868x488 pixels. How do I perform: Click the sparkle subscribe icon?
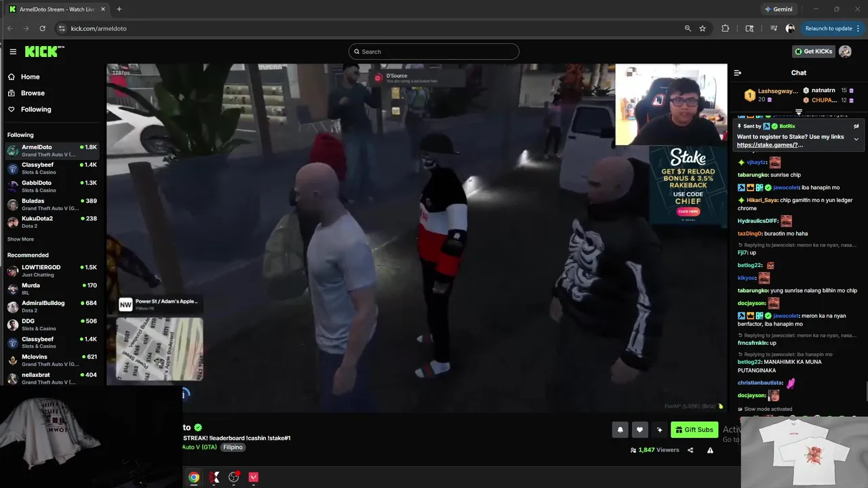coord(659,430)
